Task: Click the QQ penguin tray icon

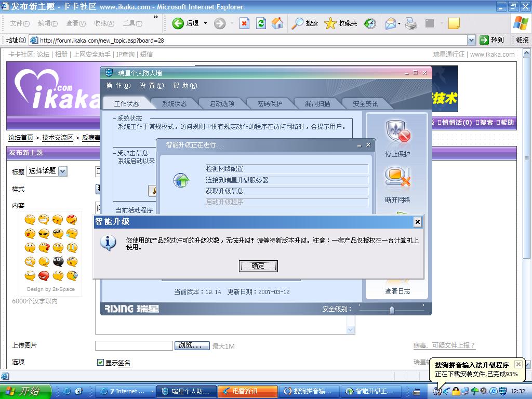Action: pos(456,391)
